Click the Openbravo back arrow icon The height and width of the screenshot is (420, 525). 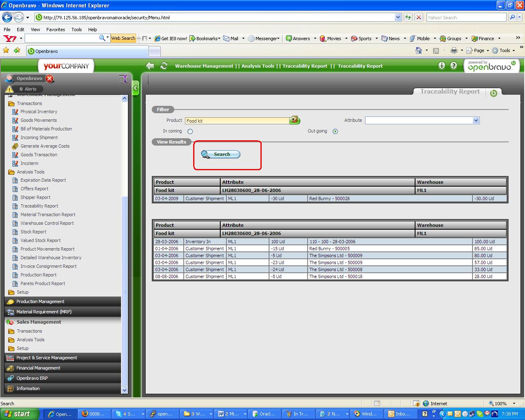click(x=150, y=66)
